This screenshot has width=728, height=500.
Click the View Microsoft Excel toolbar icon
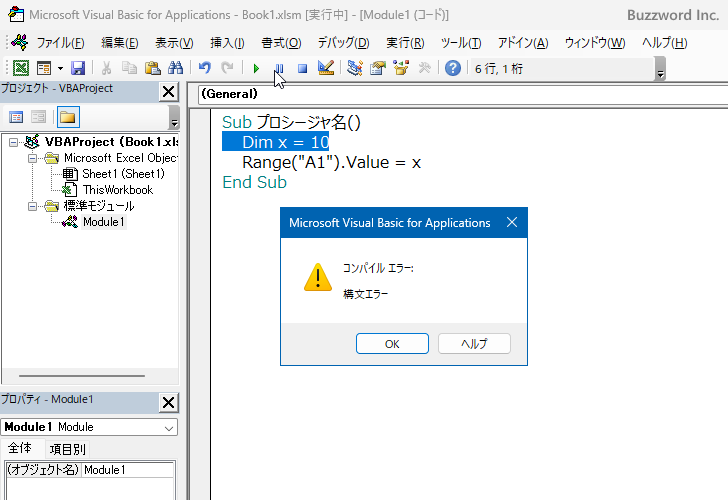[20, 68]
